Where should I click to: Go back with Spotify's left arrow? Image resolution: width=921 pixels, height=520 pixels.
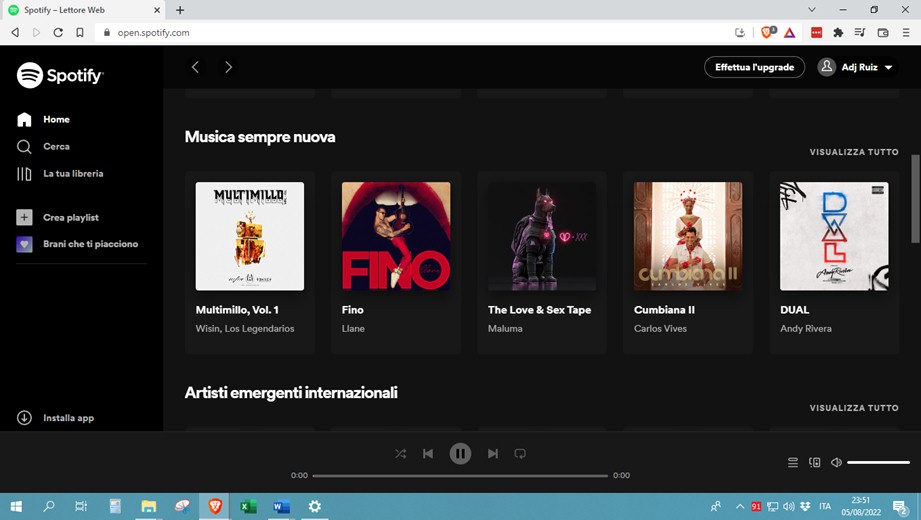(196, 67)
